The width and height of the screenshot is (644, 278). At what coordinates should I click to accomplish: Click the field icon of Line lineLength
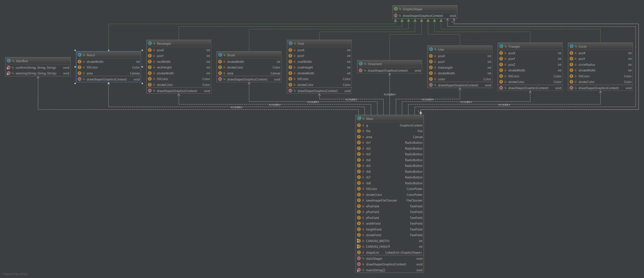(x=431, y=68)
